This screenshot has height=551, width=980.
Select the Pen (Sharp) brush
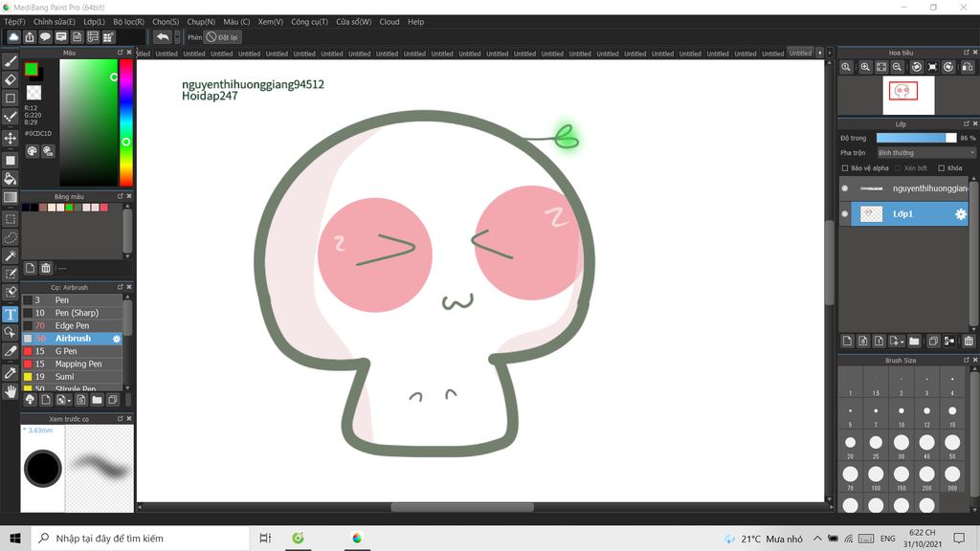click(x=73, y=313)
